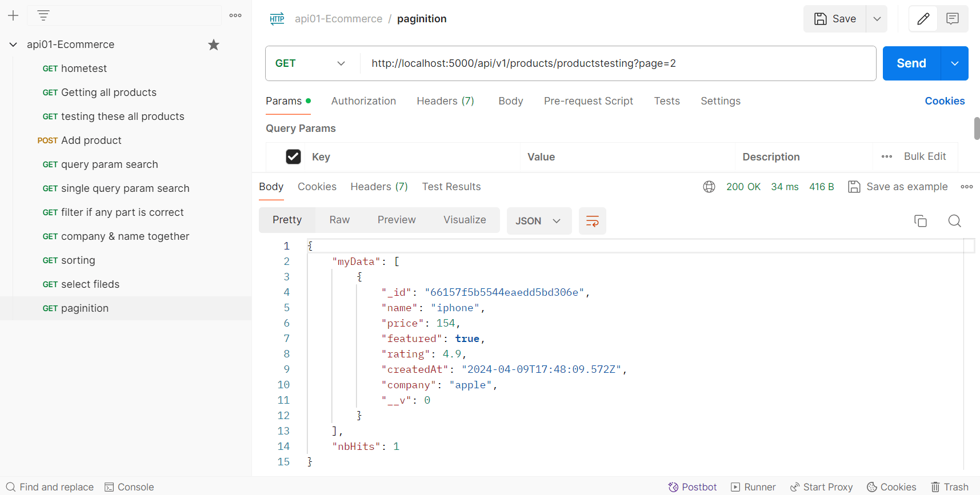Click the Save button
The height and width of the screenshot is (495, 980).
click(835, 19)
